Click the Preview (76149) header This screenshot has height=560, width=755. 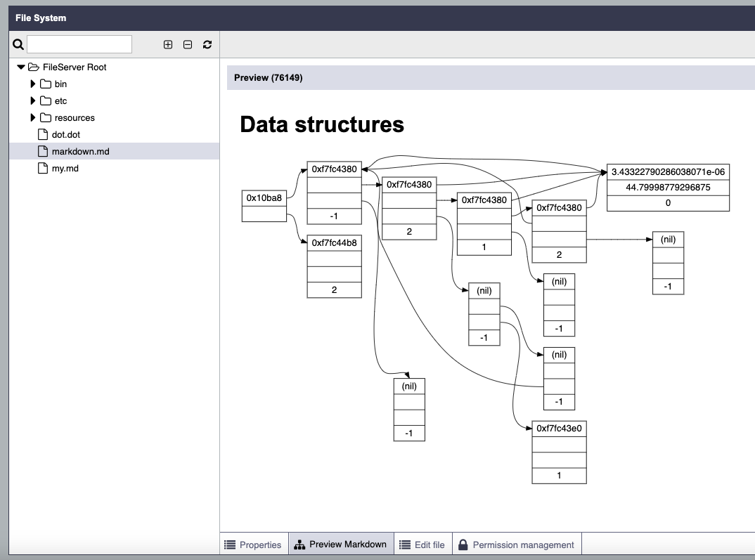(269, 77)
